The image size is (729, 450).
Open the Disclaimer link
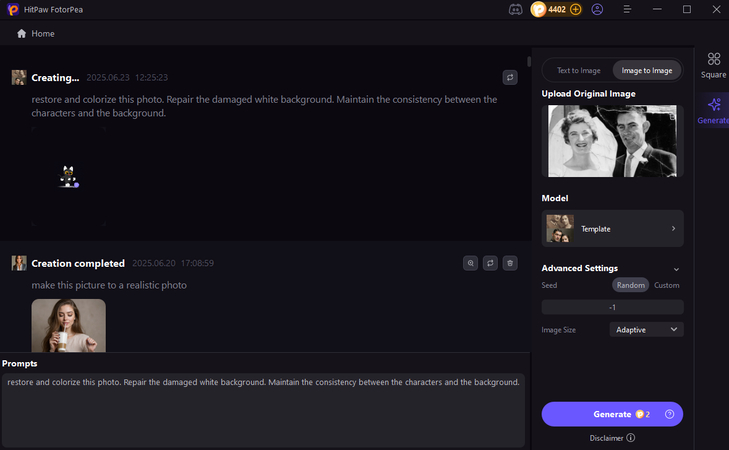click(x=612, y=437)
